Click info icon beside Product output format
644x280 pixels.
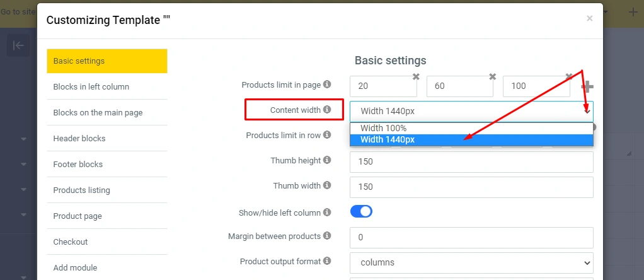tap(327, 260)
